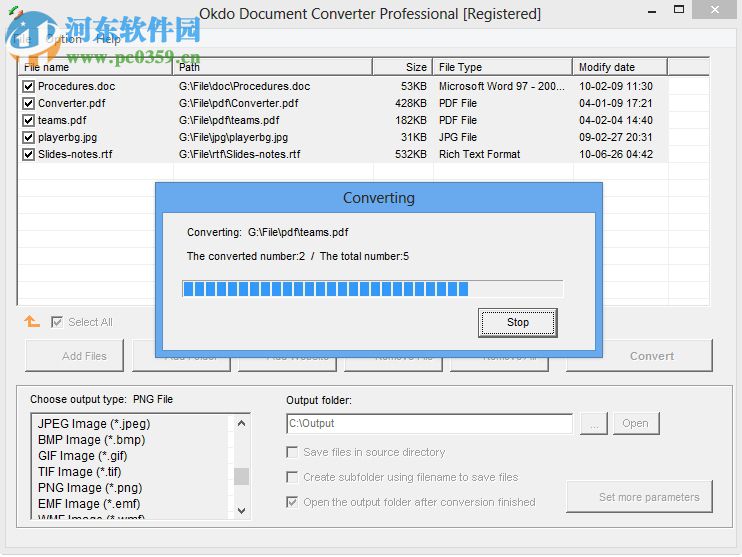This screenshot has height=557, width=742.
Task: Sort by the Size column header
Action: [x=403, y=67]
